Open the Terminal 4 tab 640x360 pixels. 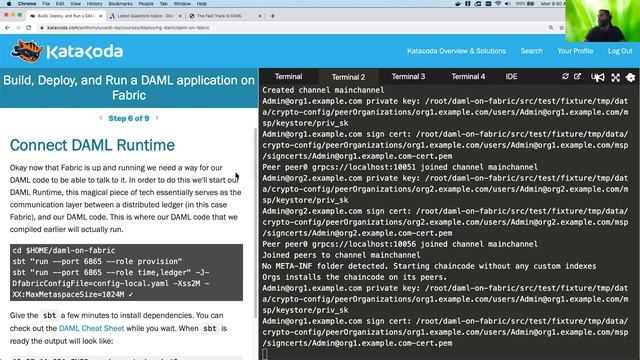click(x=468, y=77)
